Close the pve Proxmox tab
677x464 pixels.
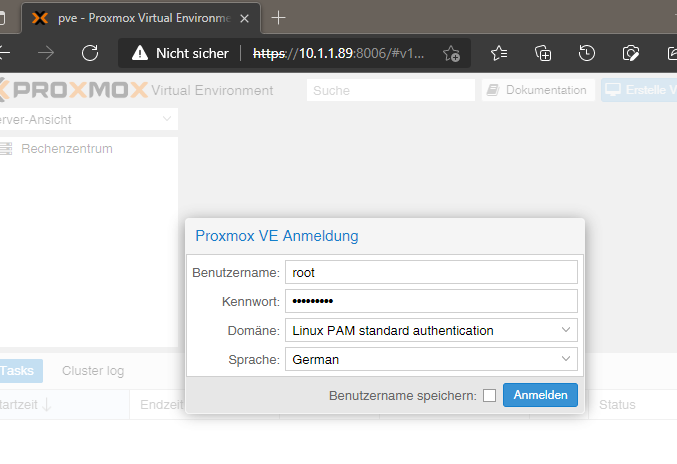click(x=244, y=18)
